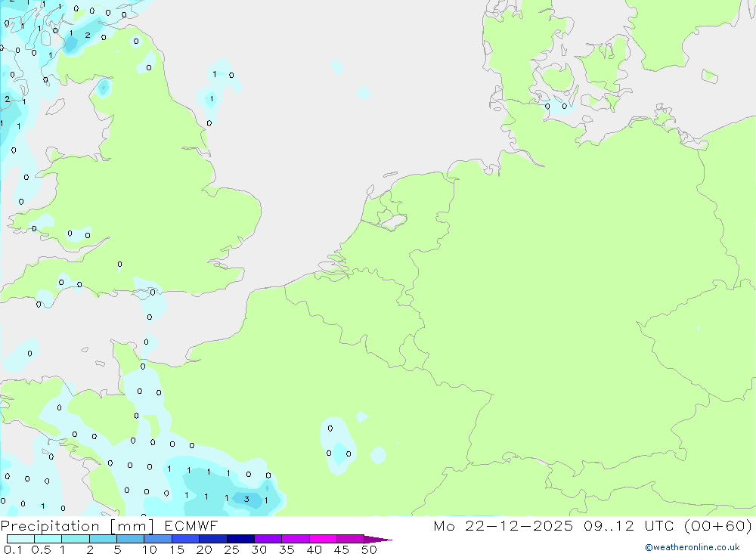The image size is (756, 554).
Task: Pick the 35–40 mm purple legend swatch
Action: [296, 539]
